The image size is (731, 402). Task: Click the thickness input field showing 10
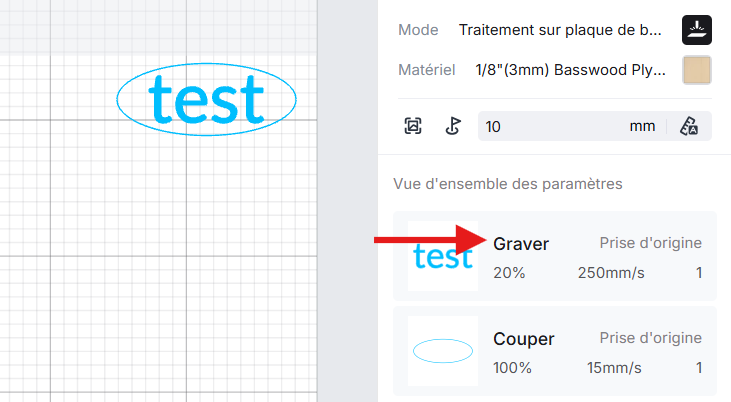click(550, 126)
